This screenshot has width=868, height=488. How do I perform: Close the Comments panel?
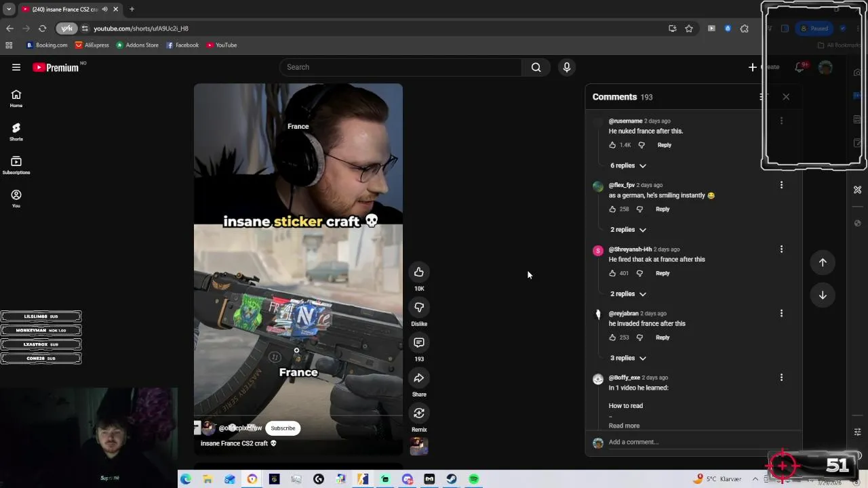[786, 97]
